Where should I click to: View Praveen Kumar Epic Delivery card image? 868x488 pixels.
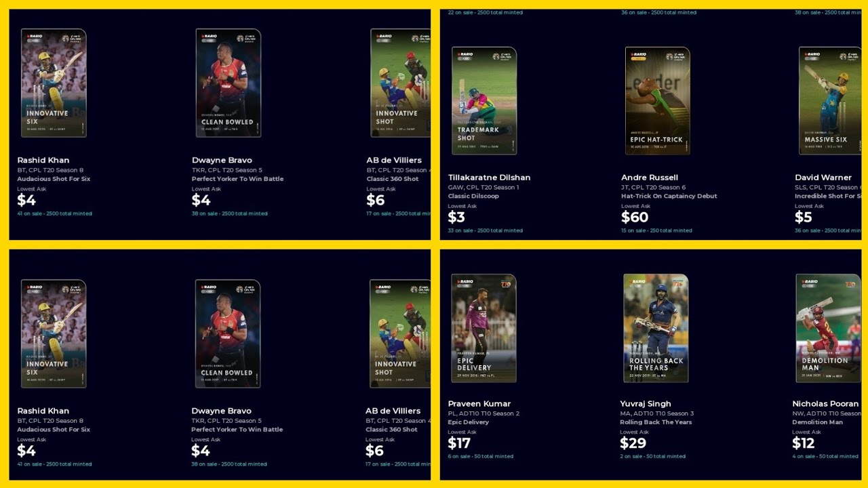484,328
